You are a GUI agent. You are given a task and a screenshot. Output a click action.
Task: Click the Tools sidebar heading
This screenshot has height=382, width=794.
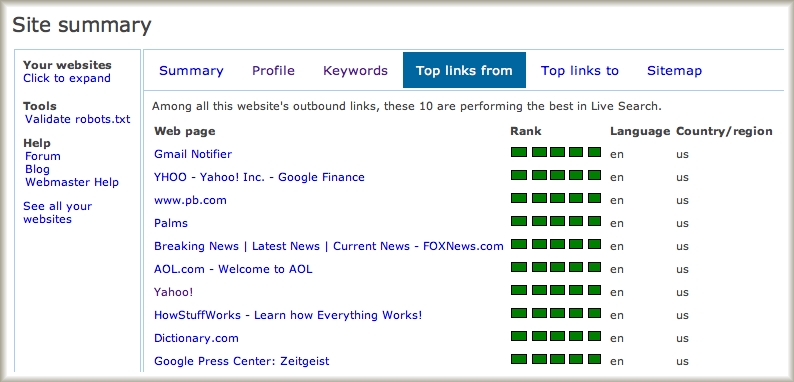point(39,106)
